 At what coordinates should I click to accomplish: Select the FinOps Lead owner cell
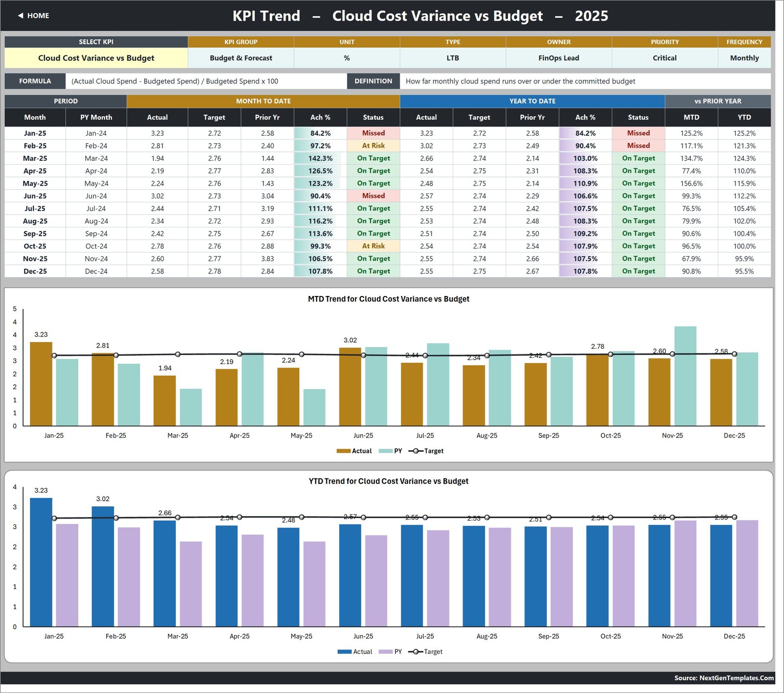[x=559, y=58]
